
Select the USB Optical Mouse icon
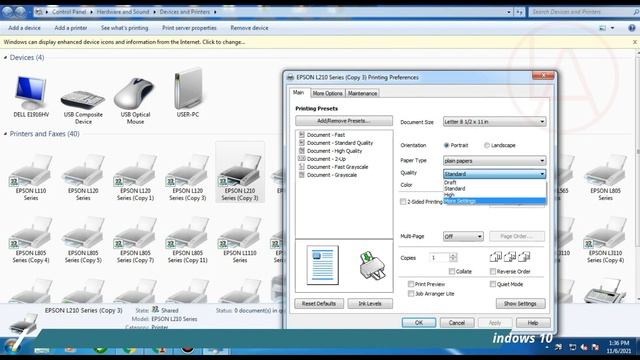(135, 93)
